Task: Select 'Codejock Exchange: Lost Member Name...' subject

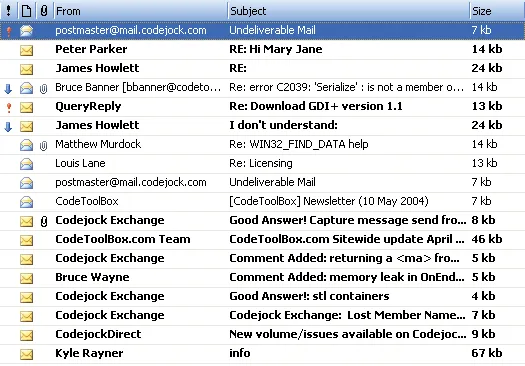Action: (x=347, y=315)
